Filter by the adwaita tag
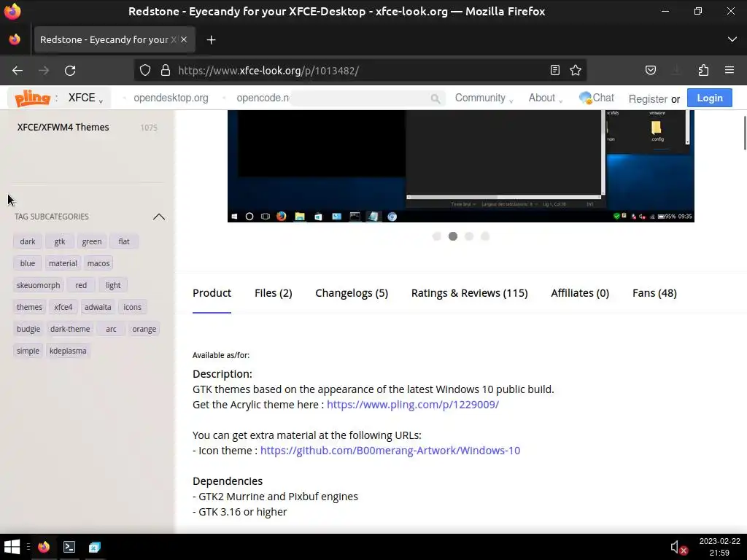 [x=98, y=307]
